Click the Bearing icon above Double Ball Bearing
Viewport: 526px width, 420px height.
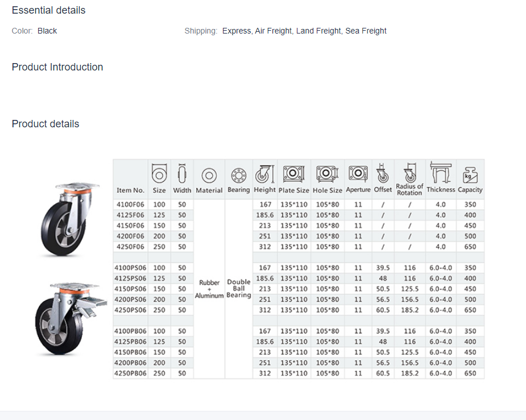click(238, 174)
